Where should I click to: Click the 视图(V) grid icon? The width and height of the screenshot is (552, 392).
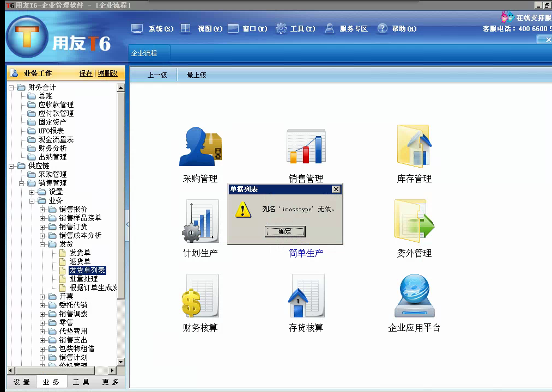pos(185,28)
